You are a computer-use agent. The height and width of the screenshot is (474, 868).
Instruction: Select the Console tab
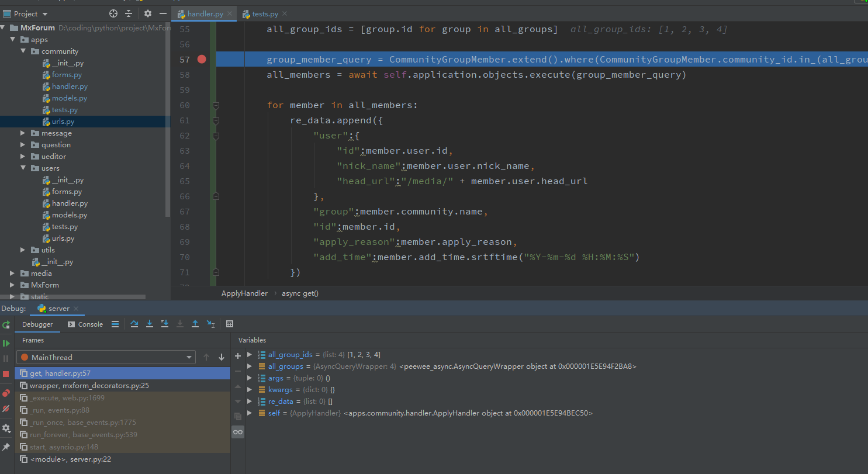[x=85, y=324]
